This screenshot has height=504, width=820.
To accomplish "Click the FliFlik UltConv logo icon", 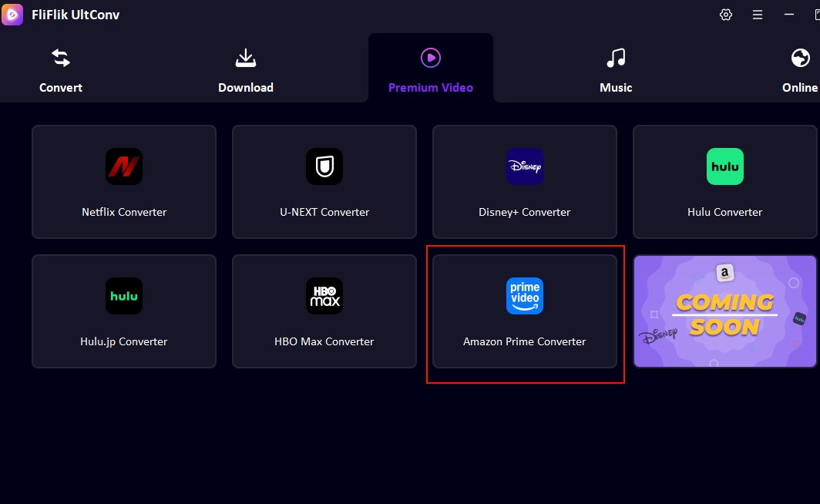I will coord(12,15).
